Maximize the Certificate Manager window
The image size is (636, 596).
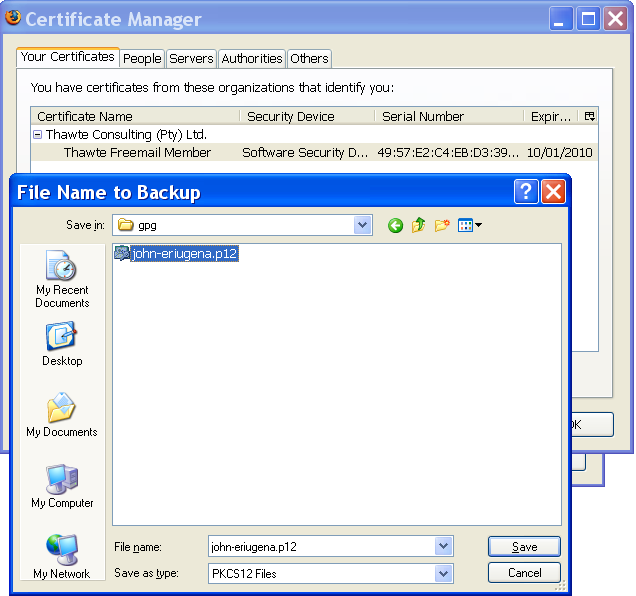point(588,19)
